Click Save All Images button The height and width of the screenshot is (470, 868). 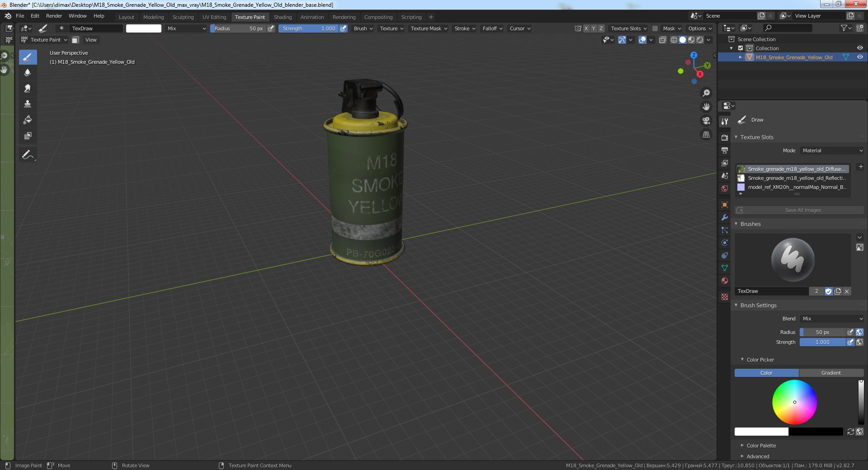pos(799,210)
